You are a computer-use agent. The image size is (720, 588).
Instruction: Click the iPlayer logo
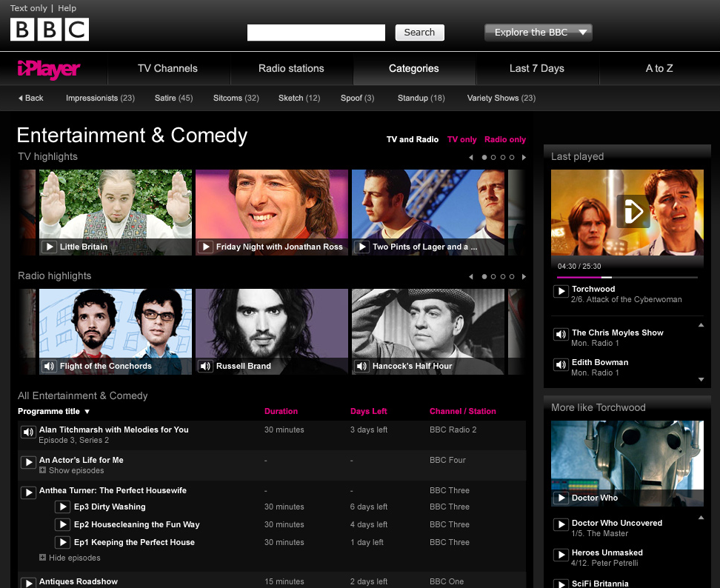pos(49,70)
